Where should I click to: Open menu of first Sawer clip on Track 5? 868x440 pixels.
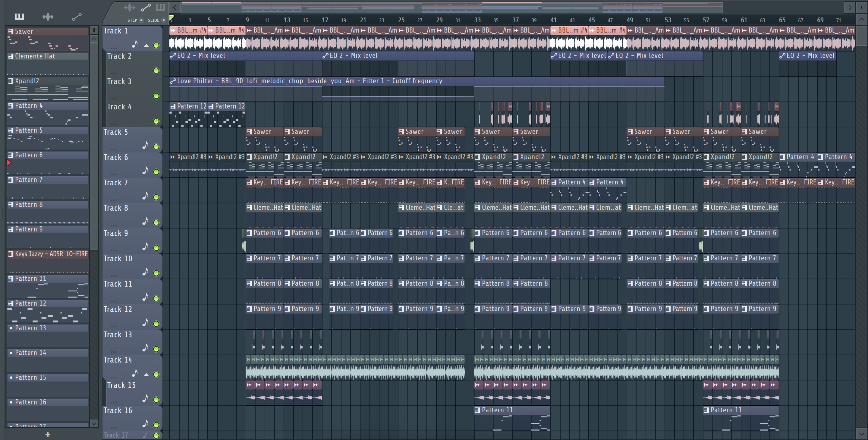[x=249, y=131]
